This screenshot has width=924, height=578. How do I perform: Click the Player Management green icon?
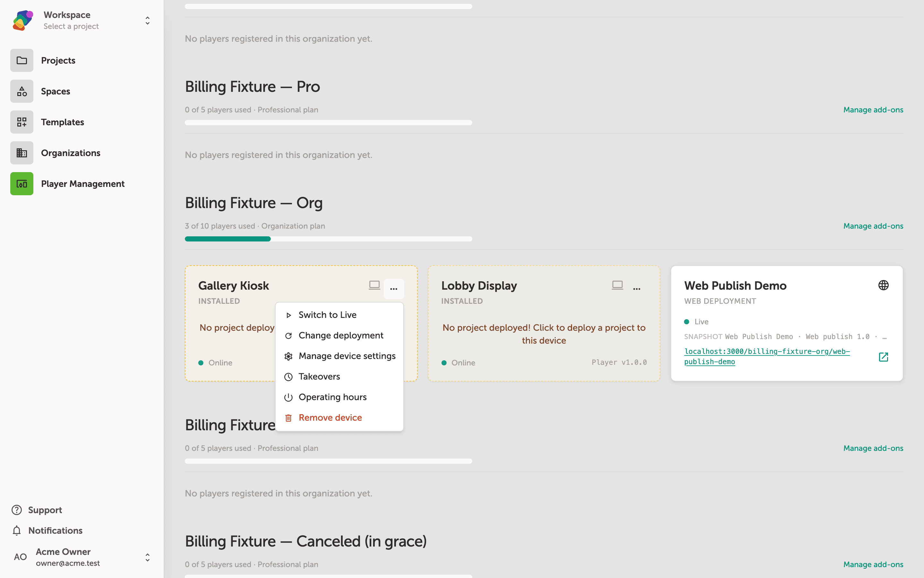tap(22, 184)
